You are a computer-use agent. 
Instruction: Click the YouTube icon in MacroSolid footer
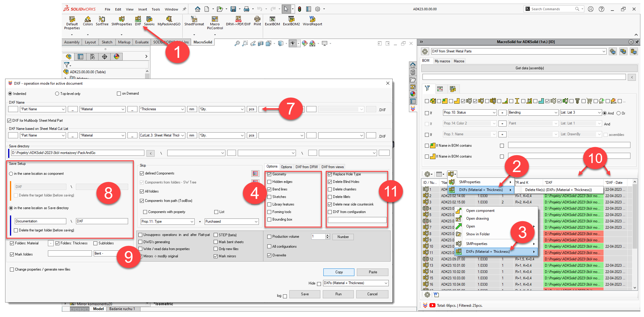pyautogui.click(x=432, y=305)
